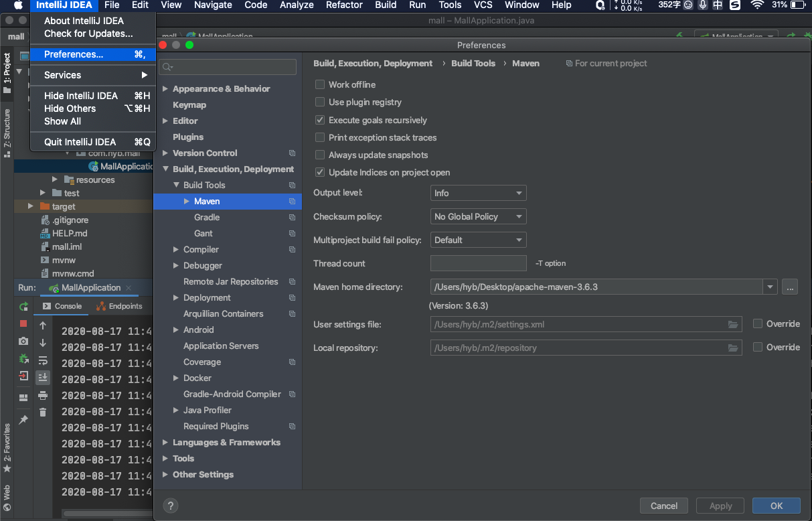Open the Services submenu
The height and width of the screenshot is (521, 812).
(93, 75)
